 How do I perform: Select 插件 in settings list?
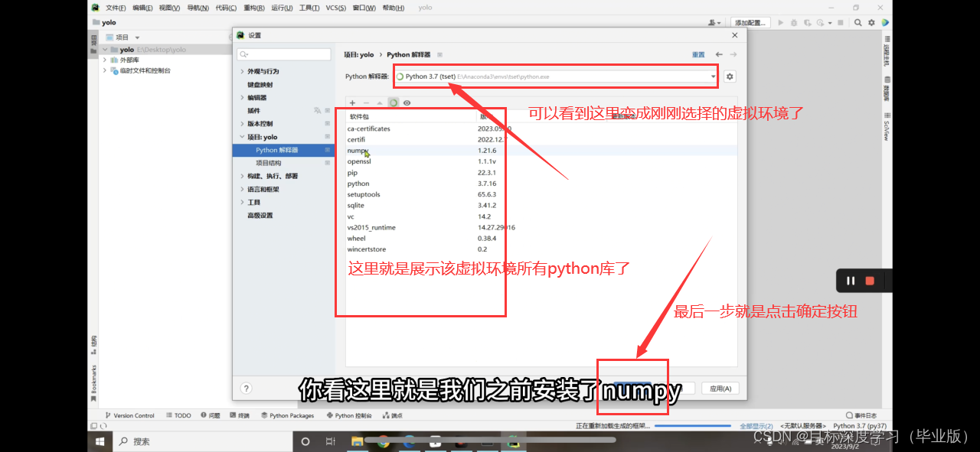point(253,111)
